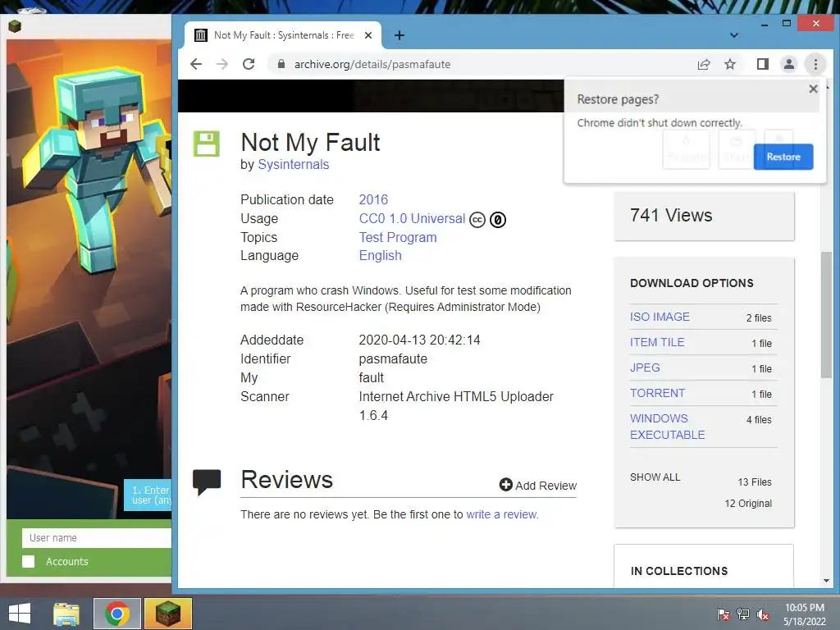This screenshot has width=840, height=630.
Task: Open File Explorer from taskbar
Action: (66, 614)
